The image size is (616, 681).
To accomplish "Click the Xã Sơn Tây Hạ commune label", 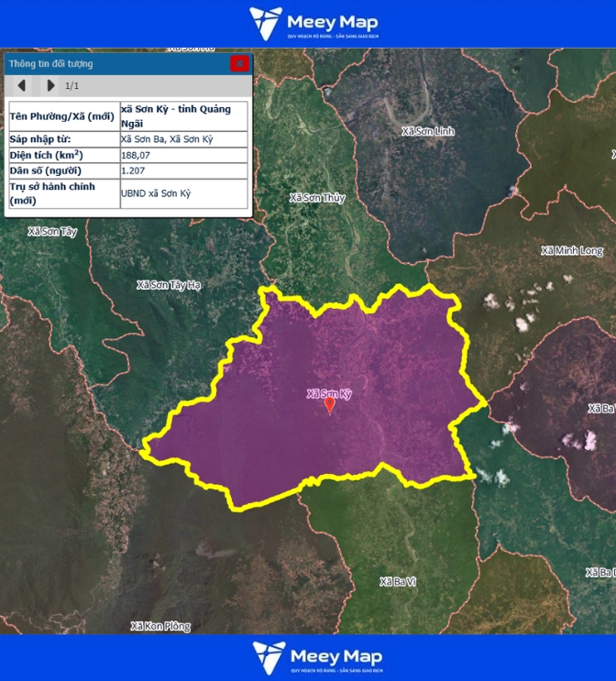I will click(x=168, y=285).
